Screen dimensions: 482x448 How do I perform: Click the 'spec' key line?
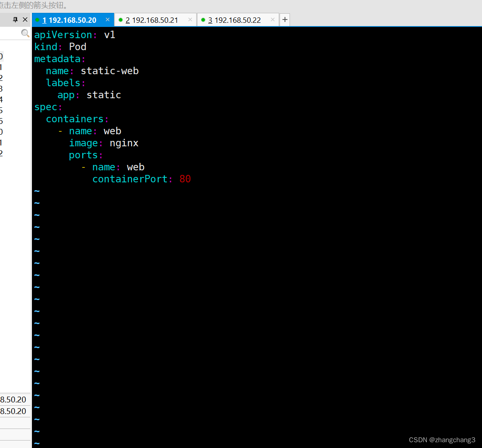tap(46, 107)
